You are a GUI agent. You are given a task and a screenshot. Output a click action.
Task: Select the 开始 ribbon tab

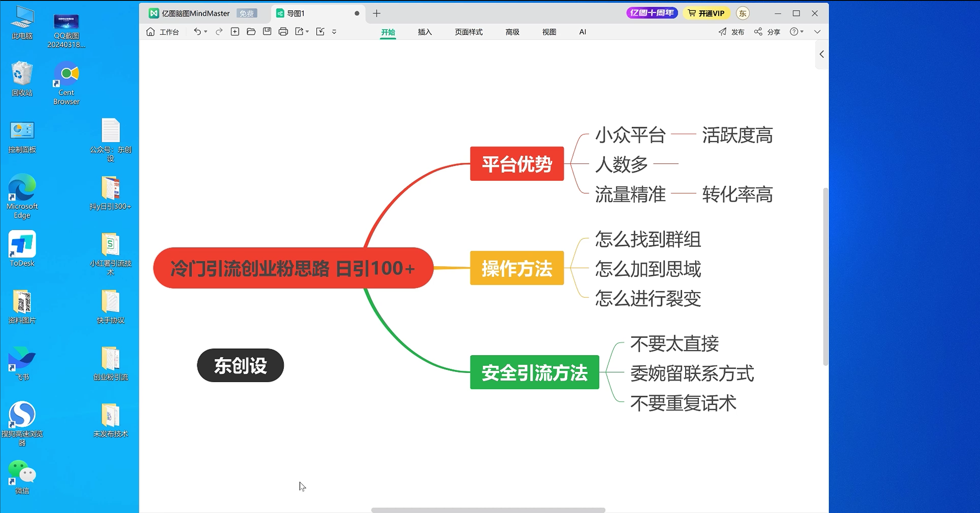(388, 31)
